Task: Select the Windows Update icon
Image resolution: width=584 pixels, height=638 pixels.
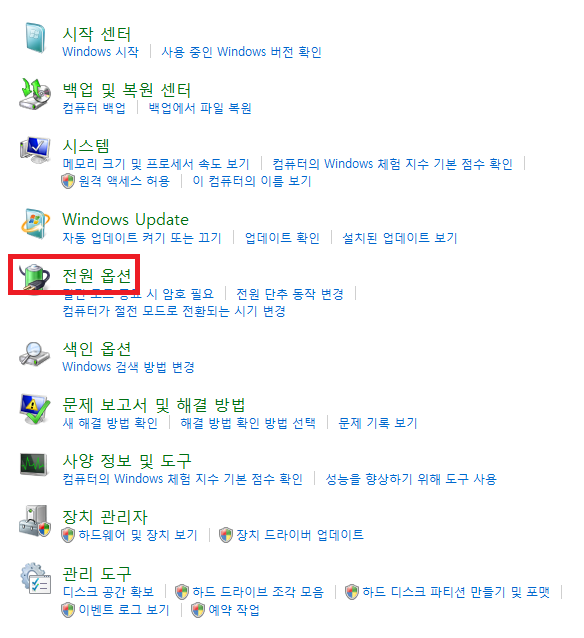Action: point(35,223)
